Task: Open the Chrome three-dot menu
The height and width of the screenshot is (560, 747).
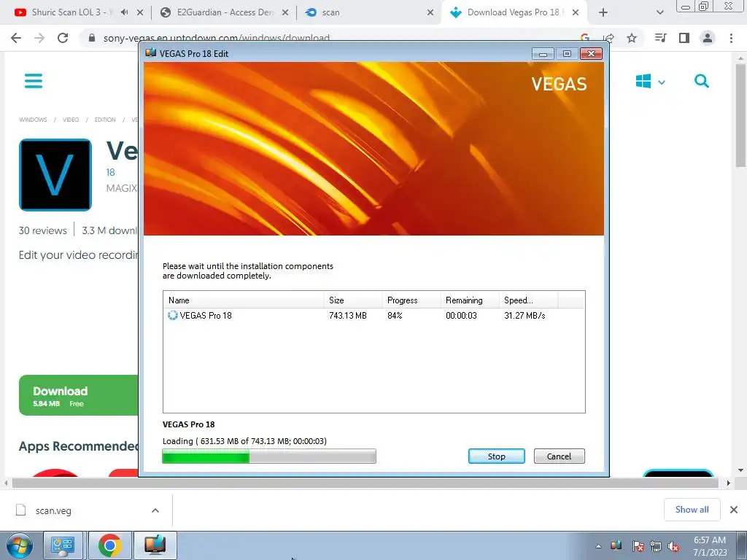Action: point(731,38)
